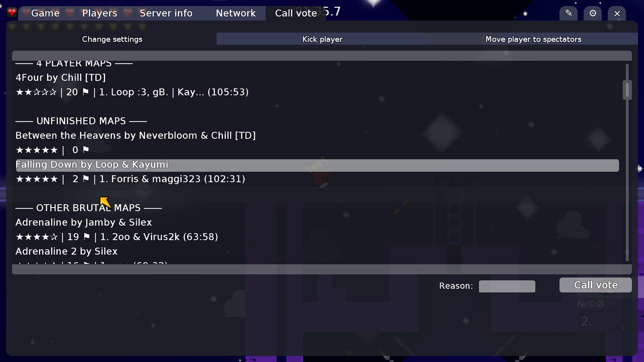Switch to the Change settings tab

(x=112, y=39)
